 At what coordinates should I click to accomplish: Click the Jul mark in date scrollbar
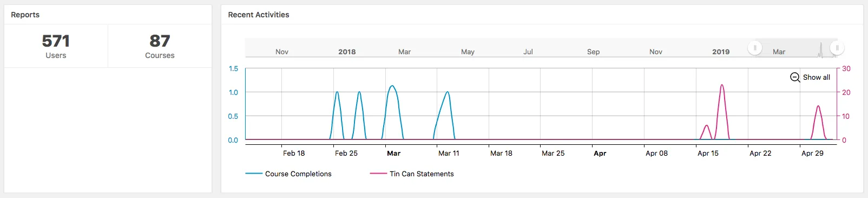528,52
